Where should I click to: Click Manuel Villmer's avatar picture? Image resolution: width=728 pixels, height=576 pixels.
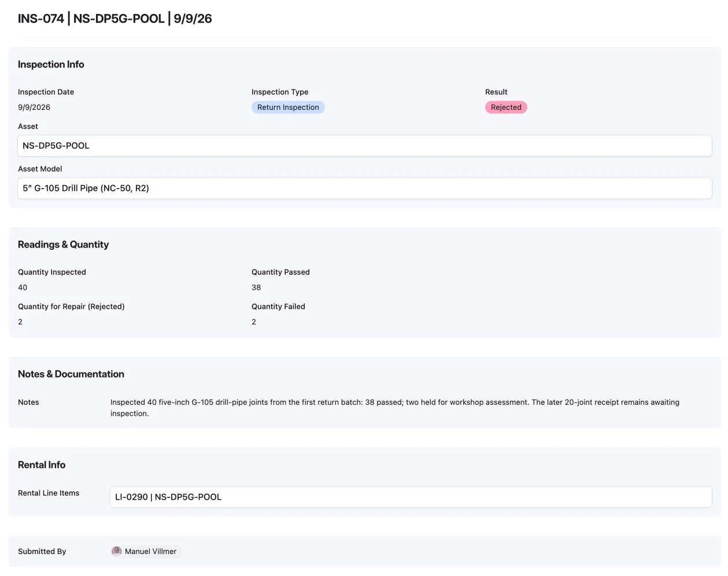(x=117, y=551)
